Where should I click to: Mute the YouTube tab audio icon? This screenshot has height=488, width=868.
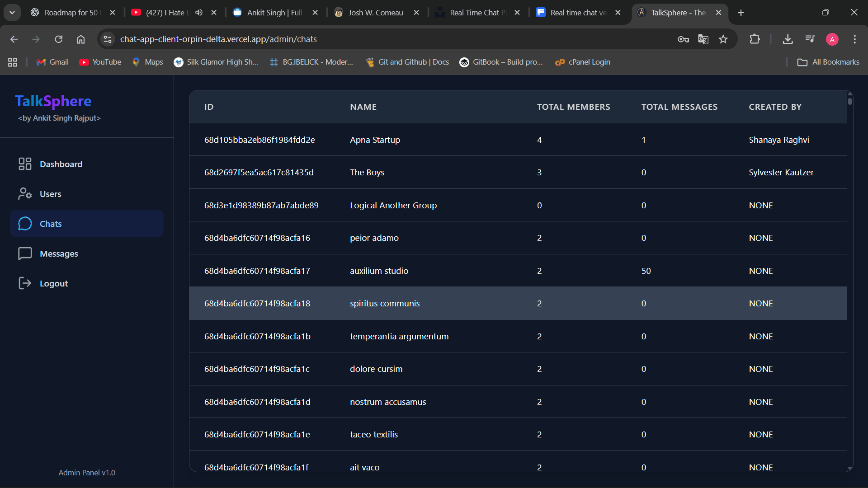[x=199, y=13]
